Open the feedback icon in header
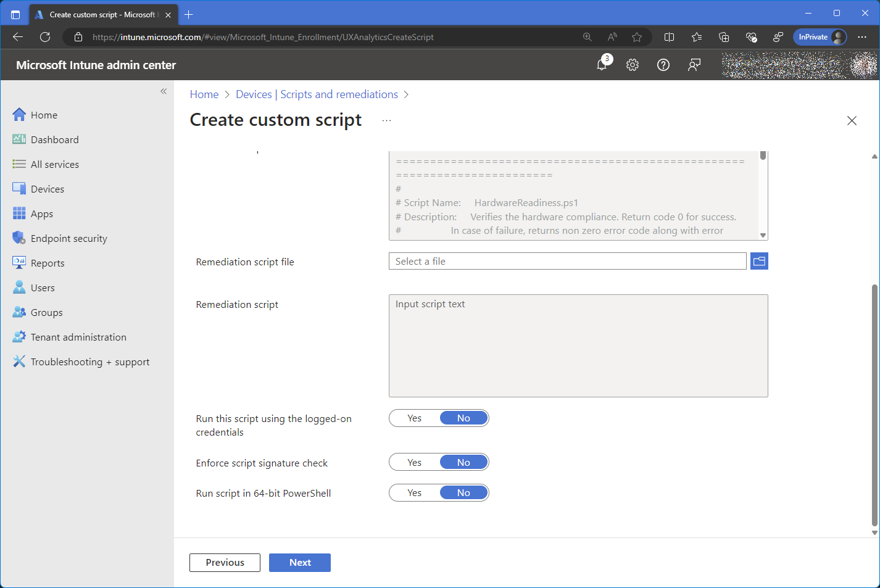Screen dimensions: 880x588 point(694,65)
